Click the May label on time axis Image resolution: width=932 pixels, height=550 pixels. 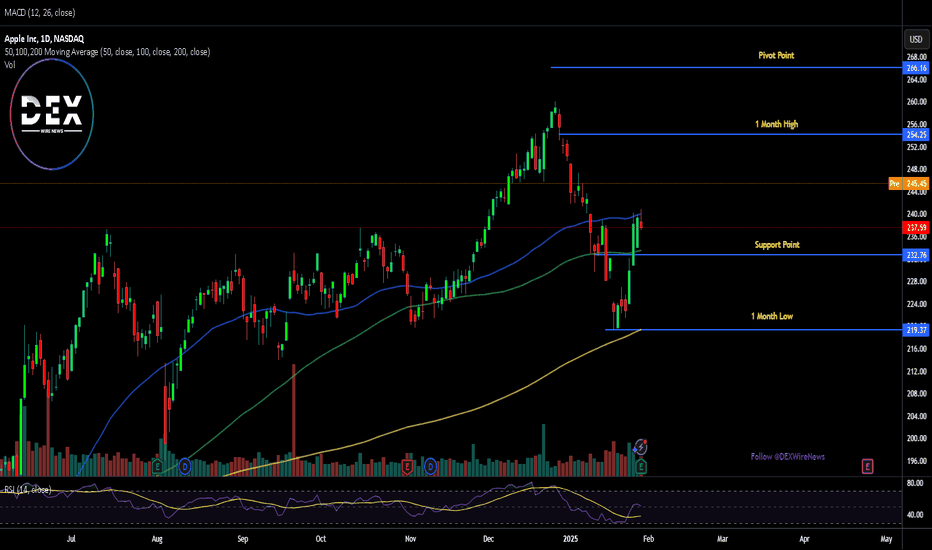886,539
